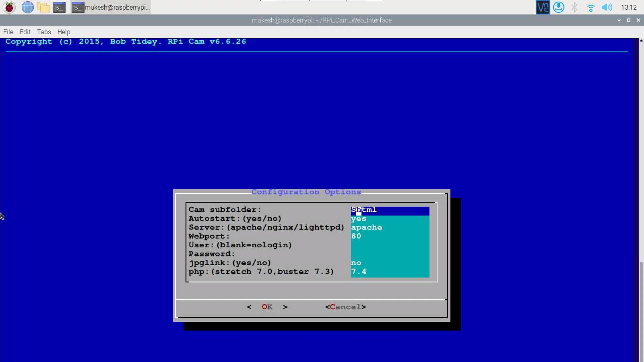Click the Webport field showing 80
Viewport: 644px width, 362px height.
tap(390, 236)
